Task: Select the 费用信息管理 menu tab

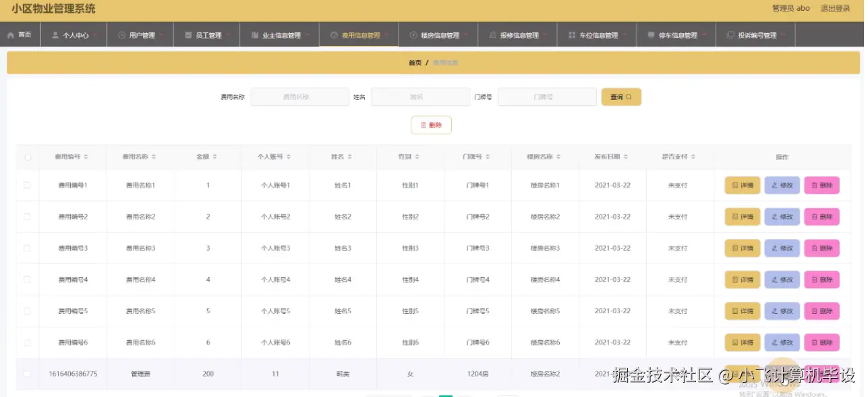Action: point(359,35)
